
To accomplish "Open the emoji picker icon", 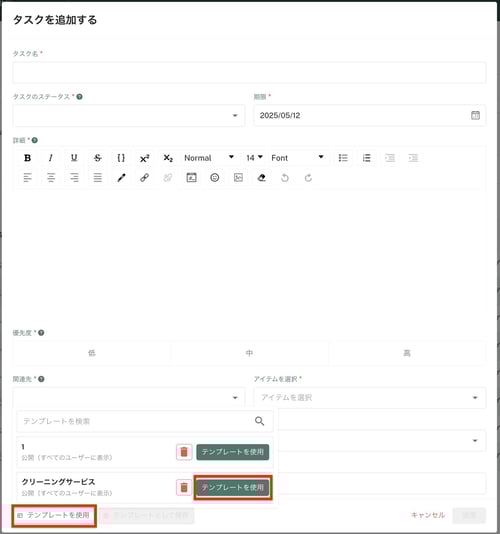I will [x=215, y=177].
